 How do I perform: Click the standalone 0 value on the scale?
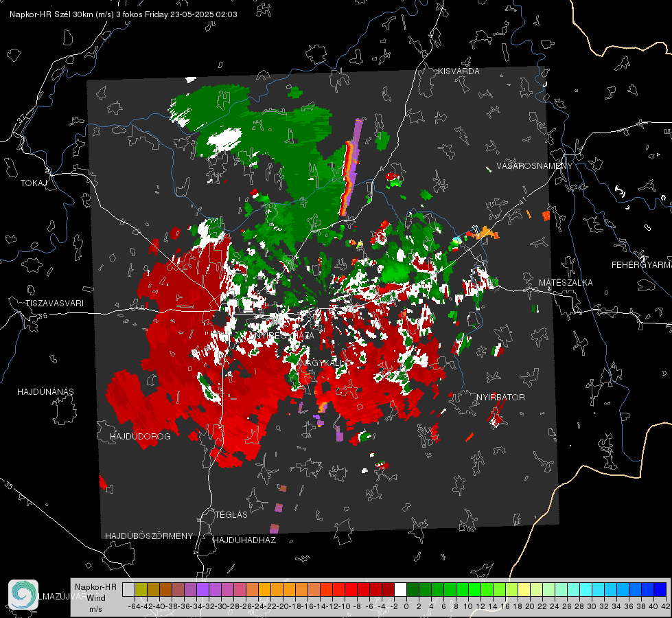[406, 606]
